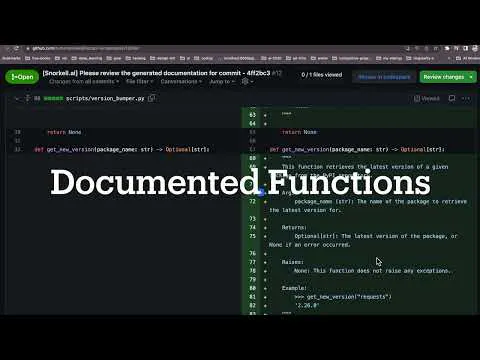Click the pull request title text
The image size is (480, 360).
point(156,73)
